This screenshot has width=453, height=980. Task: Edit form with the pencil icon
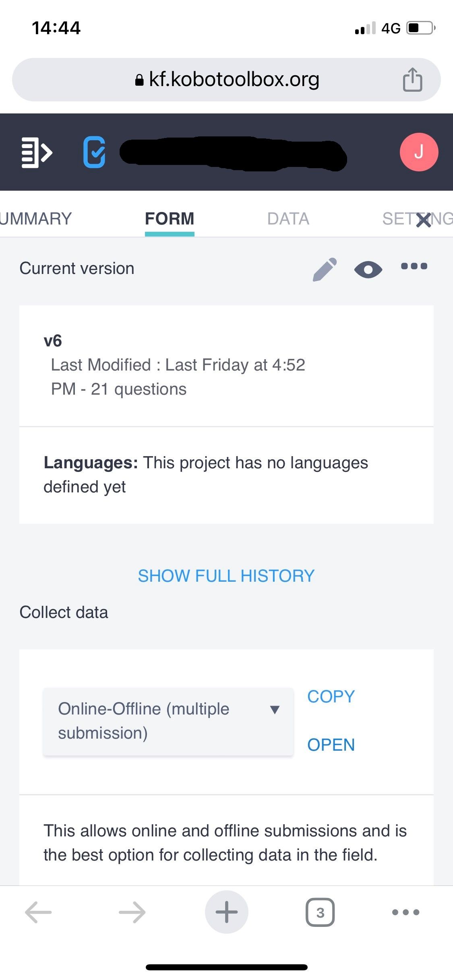pos(325,269)
